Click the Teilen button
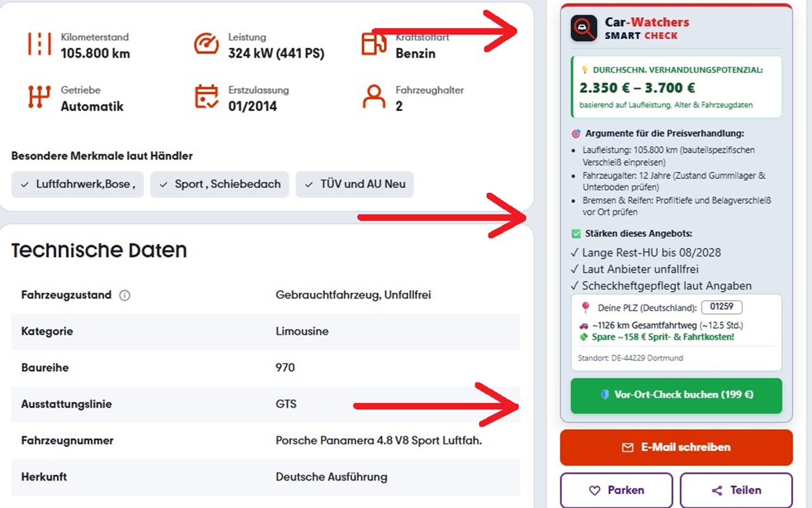This screenshot has width=812, height=508. coord(737,490)
